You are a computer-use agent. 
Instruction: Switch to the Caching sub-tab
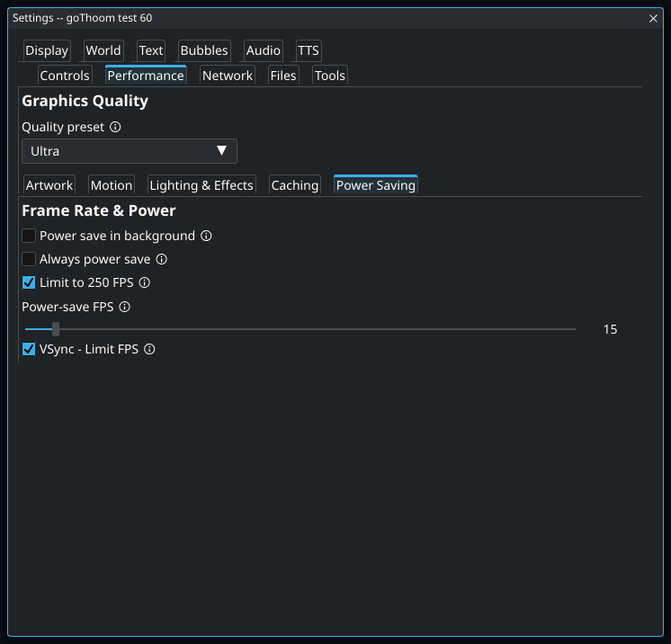295,185
